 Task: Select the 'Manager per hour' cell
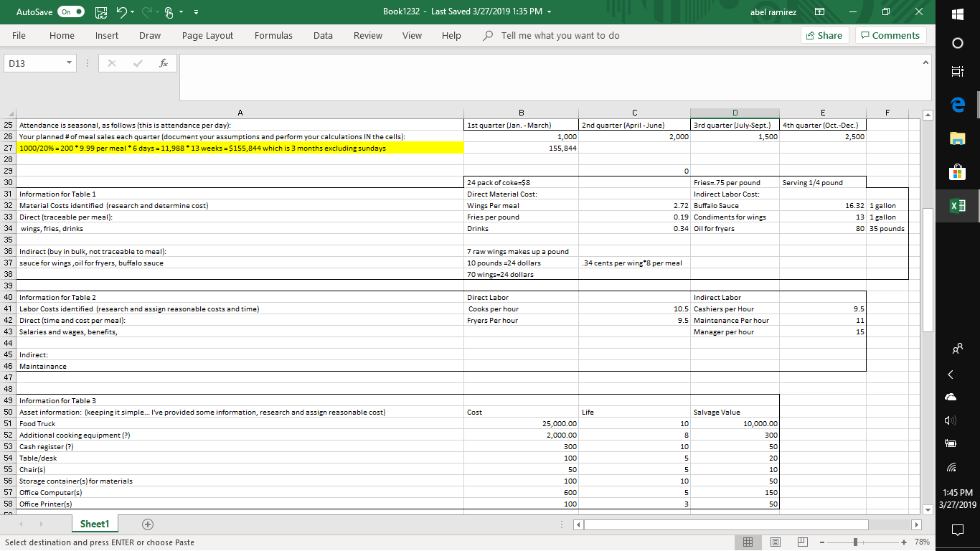click(x=735, y=331)
